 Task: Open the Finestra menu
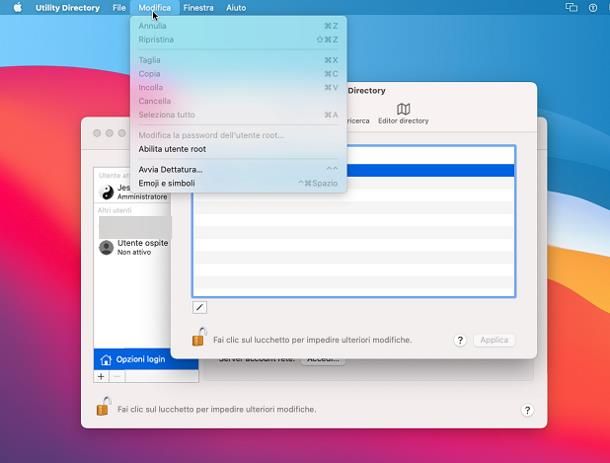tap(198, 8)
